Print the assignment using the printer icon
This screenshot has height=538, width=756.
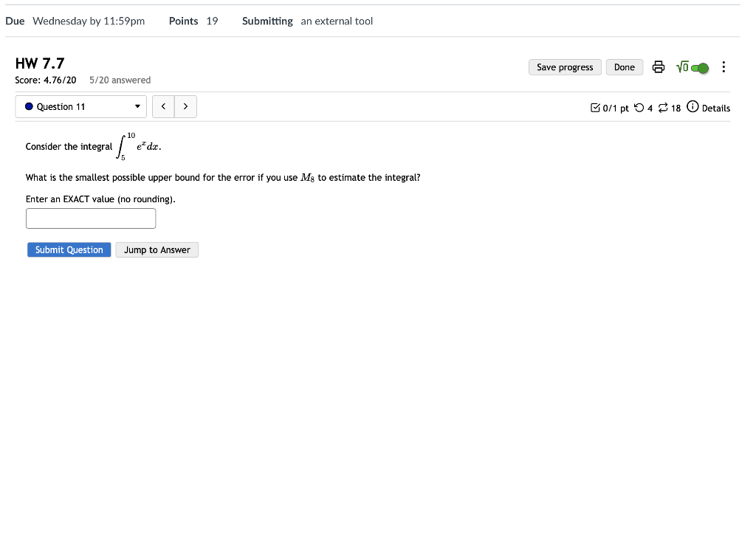click(658, 67)
